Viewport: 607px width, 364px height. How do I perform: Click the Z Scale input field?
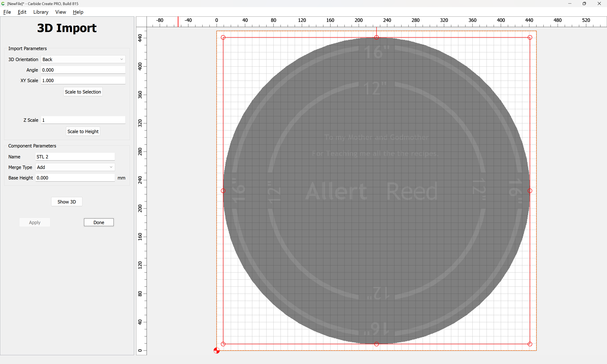click(83, 120)
